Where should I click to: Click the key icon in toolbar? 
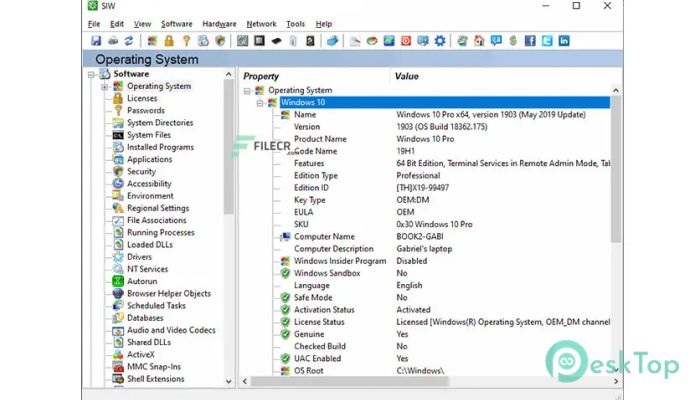(187, 41)
